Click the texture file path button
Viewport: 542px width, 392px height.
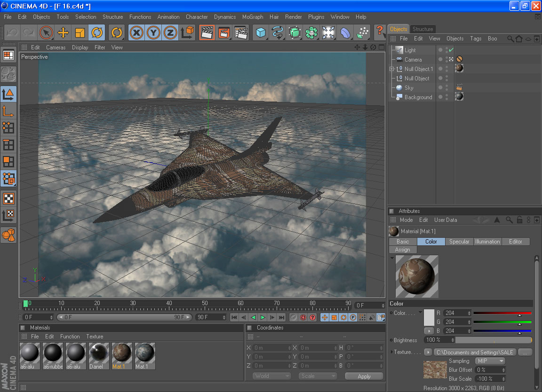click(475, 352)
